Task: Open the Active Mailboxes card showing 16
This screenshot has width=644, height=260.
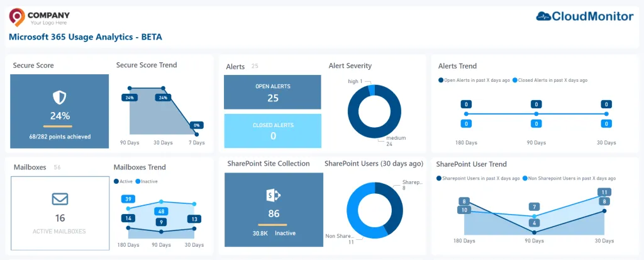Action: point(60,213)
